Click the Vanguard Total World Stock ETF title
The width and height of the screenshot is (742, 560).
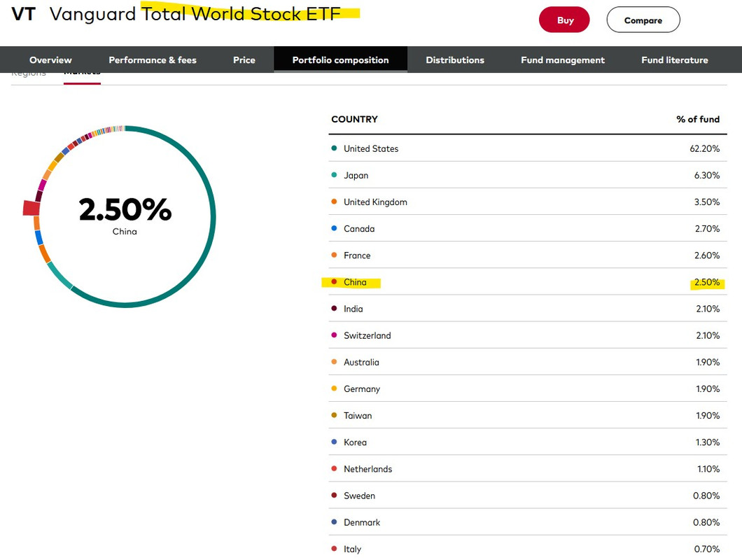pyautogui.click(x=195, y=14)
